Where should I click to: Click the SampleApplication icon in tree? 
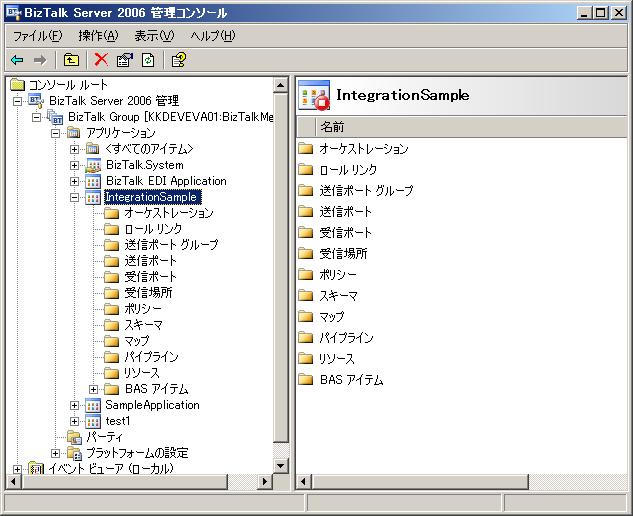point(93,405)
